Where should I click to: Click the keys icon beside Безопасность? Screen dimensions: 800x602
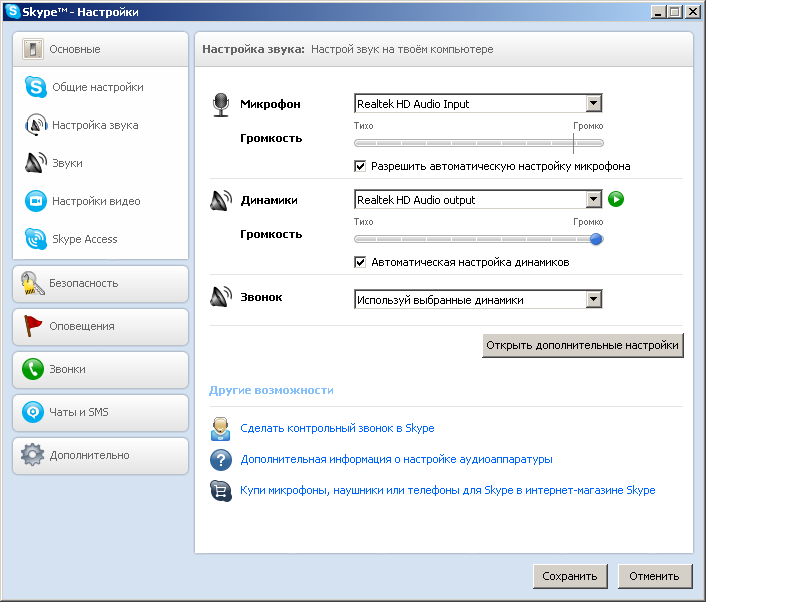32,283
